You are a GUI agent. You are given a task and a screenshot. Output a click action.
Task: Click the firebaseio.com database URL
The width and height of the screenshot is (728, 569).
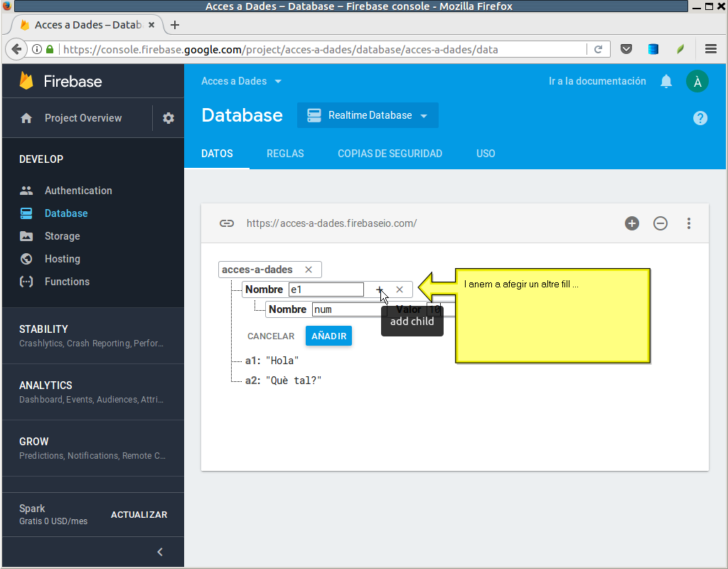click(x=331, y=223)
